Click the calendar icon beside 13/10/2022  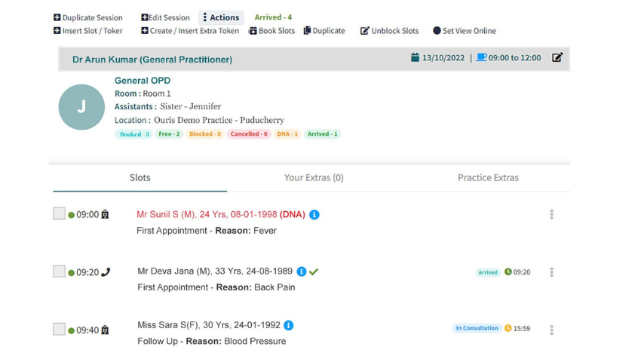coord(415,57)
